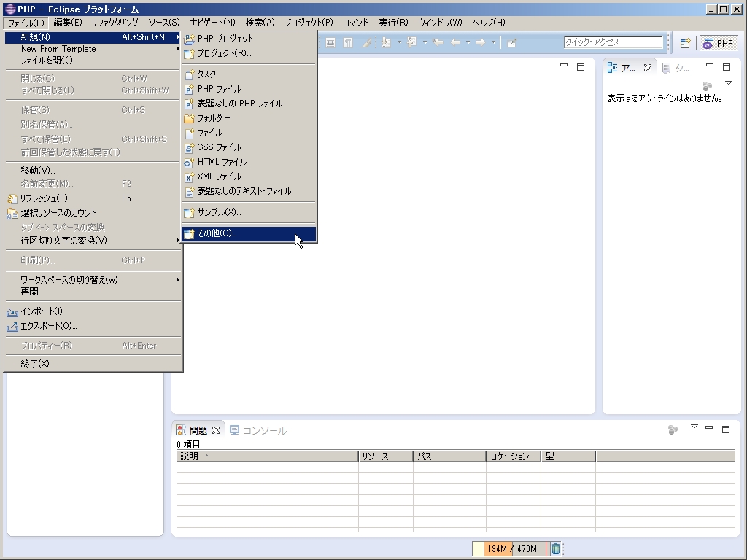Open インポート(I)... dialog
The image size is (747, 560).
[x=93, y=311]
